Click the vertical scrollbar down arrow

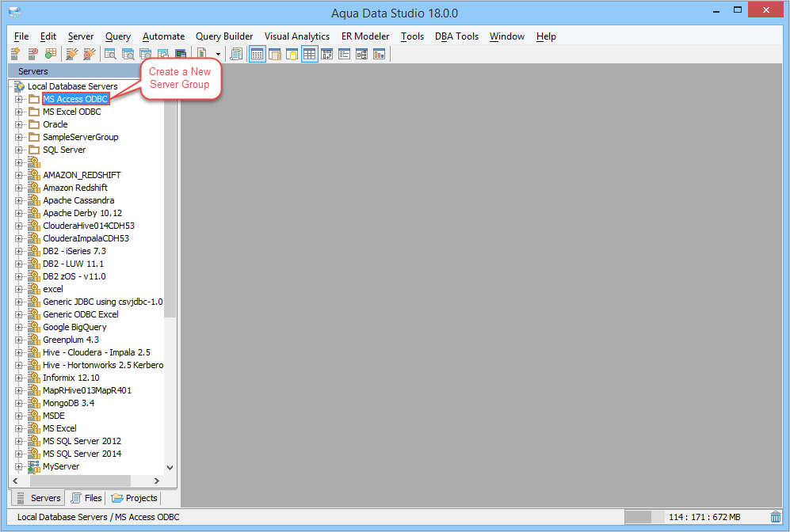[170, 468]
